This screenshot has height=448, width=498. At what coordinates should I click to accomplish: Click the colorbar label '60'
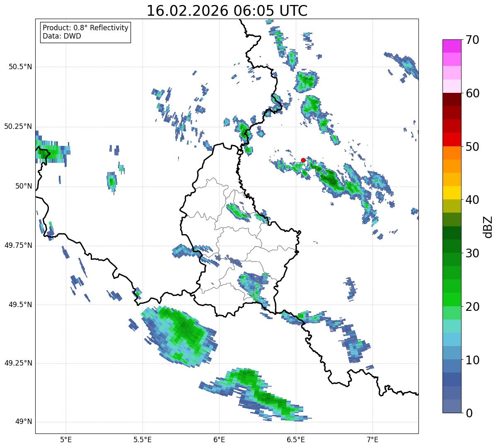(472, 93)
